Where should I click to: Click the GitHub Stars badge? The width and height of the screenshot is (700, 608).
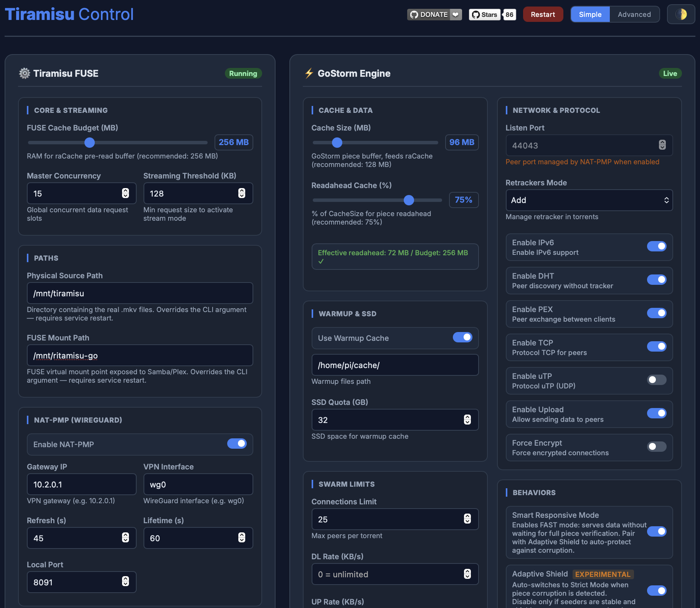(485, 15)
